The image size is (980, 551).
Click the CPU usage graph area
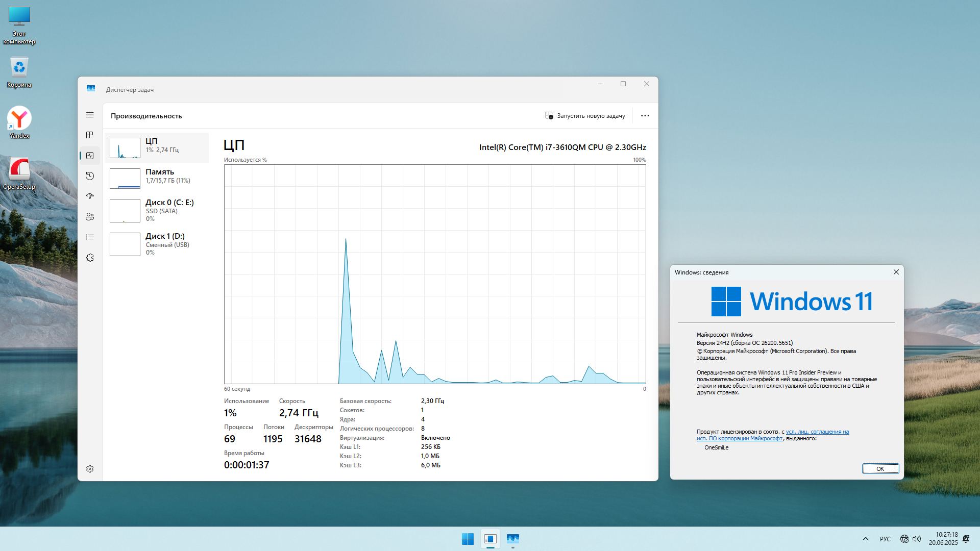click(435, 274)
